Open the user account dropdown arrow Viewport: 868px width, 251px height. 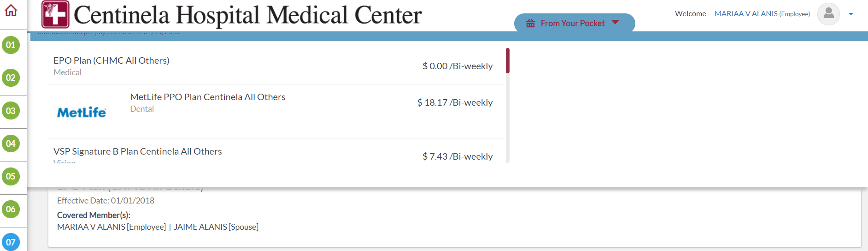tap(851, 14)
